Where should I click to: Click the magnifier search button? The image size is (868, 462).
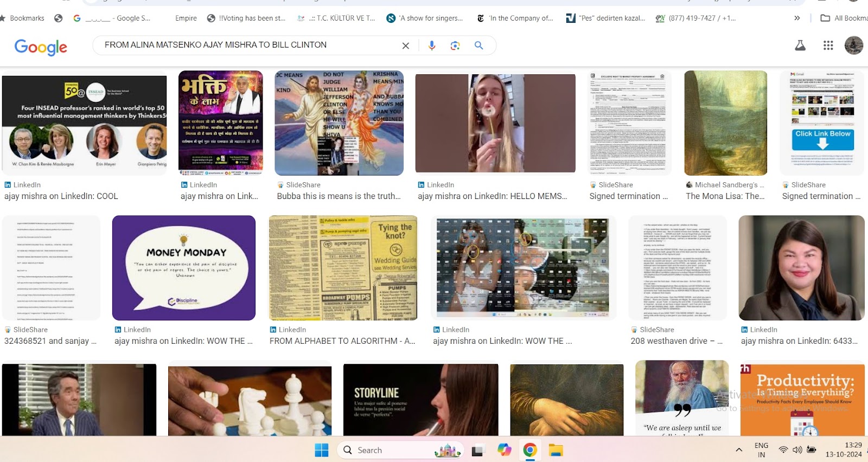coord(478,46)
